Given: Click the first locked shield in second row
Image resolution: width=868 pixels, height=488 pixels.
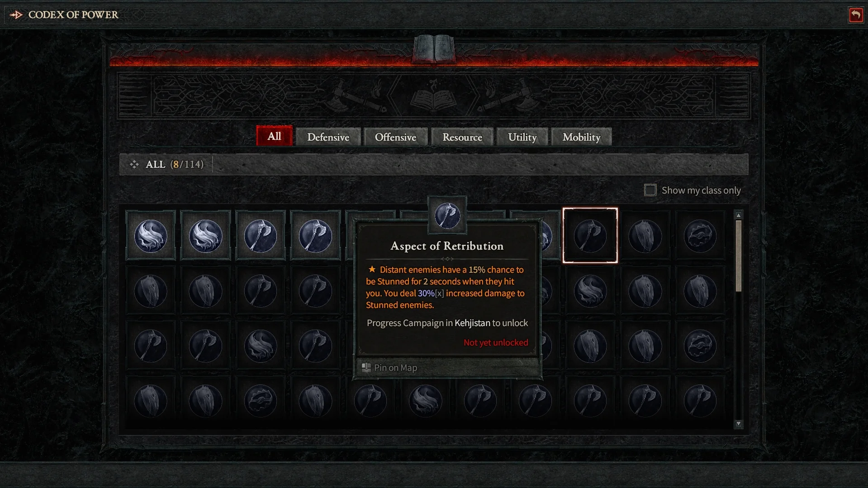Looking at the screenshot, I should (x=151, y=291).
